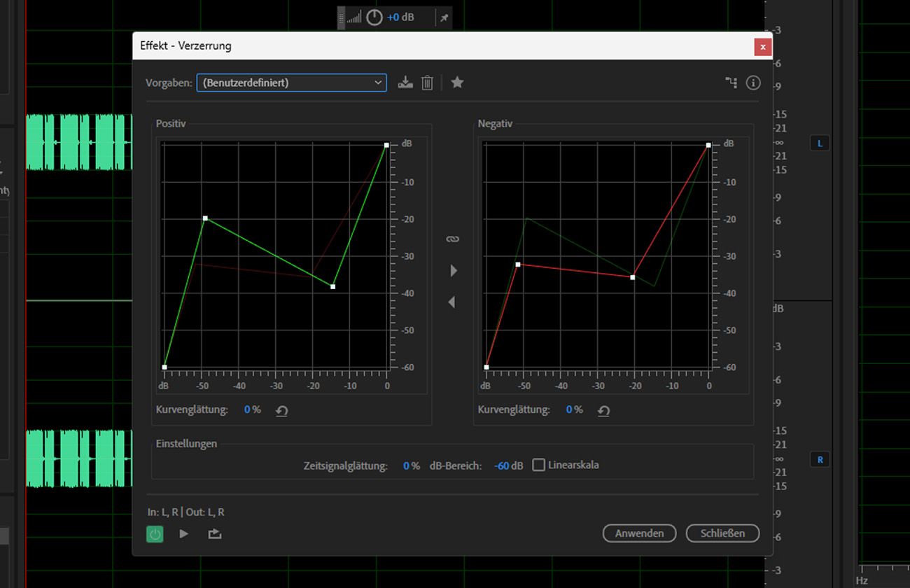Viewport: 910px width, 588px height.
Task: Toggle the R channel button
Action: (820, 460)
